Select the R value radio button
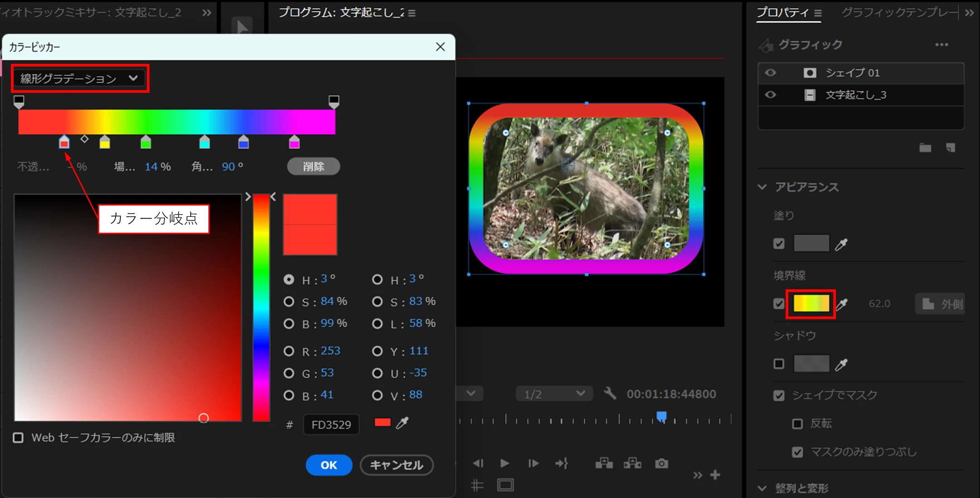Screen dimensions: 980x498 289,351
